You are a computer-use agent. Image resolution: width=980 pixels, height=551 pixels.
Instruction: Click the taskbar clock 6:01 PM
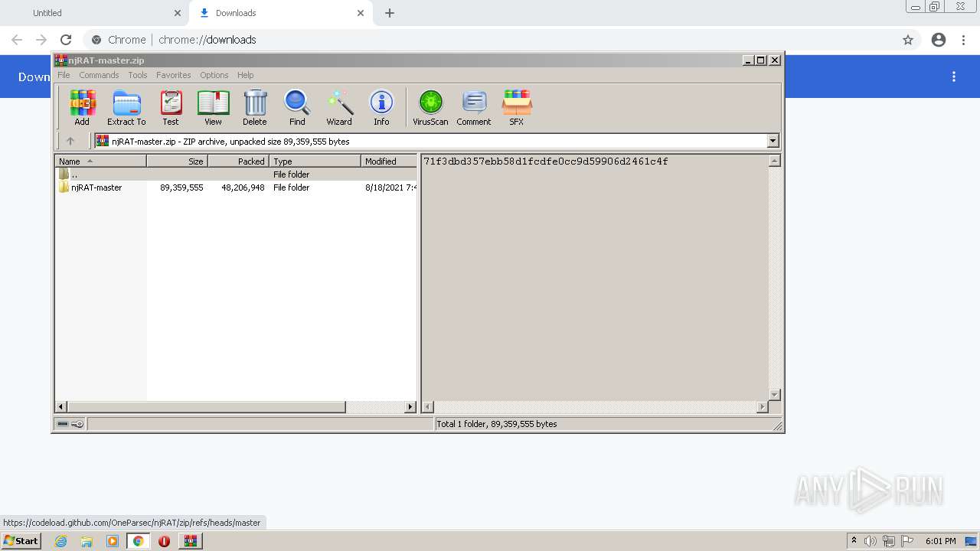pos(940,541)
